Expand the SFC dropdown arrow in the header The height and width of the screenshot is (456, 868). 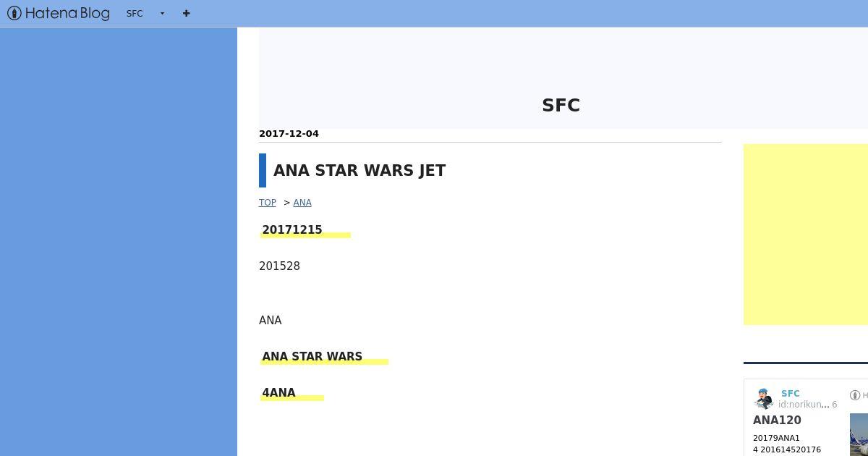[162, 13]
